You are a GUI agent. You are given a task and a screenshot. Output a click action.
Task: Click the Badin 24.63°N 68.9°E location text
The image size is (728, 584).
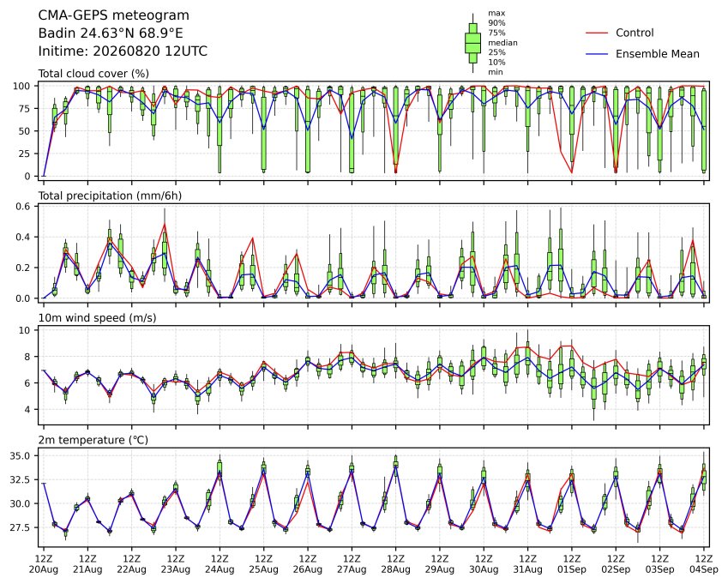[x=111, y=33]
